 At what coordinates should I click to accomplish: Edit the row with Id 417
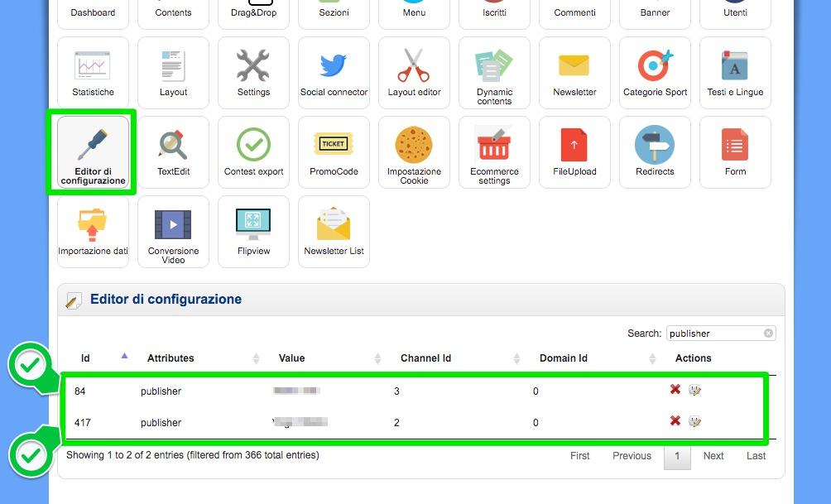pos(694,422)
